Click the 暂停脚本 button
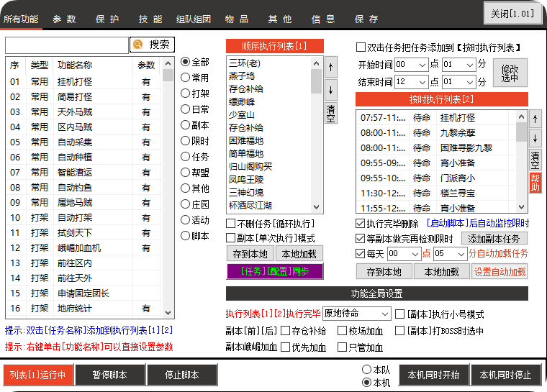Image resolution: width=547 pixels, height=392 pixels. point(109,375)
